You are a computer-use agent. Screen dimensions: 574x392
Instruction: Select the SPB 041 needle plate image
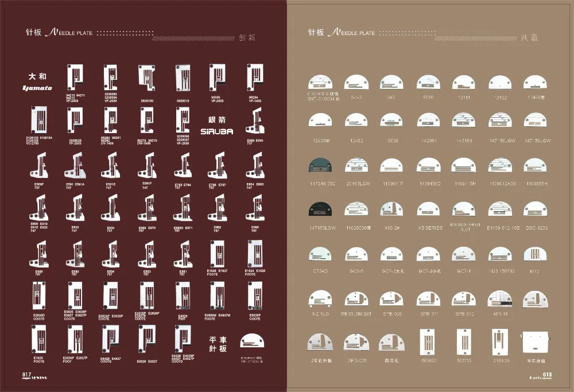pos(428,298)
